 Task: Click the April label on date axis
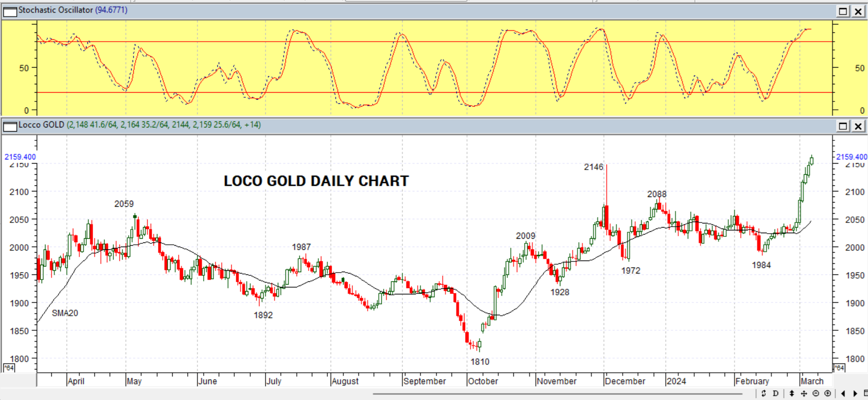(x=76, y=381)
